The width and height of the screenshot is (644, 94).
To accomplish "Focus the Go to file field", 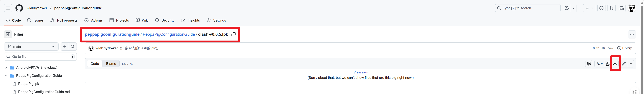I will pyautogui.click(x=40, y=57).
